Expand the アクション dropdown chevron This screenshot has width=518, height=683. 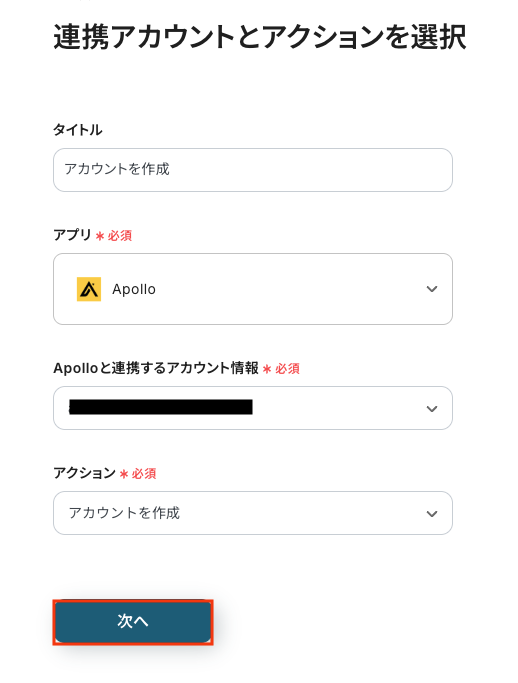432,514
